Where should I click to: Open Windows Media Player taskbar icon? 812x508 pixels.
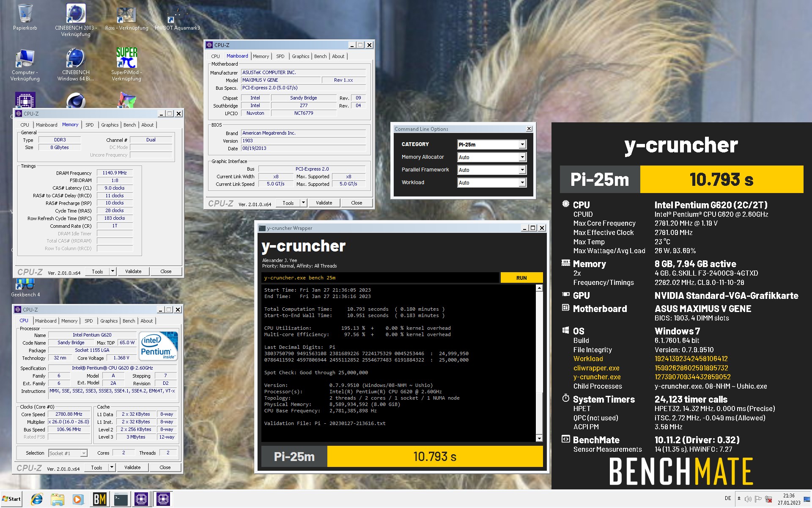coord(78,500)
